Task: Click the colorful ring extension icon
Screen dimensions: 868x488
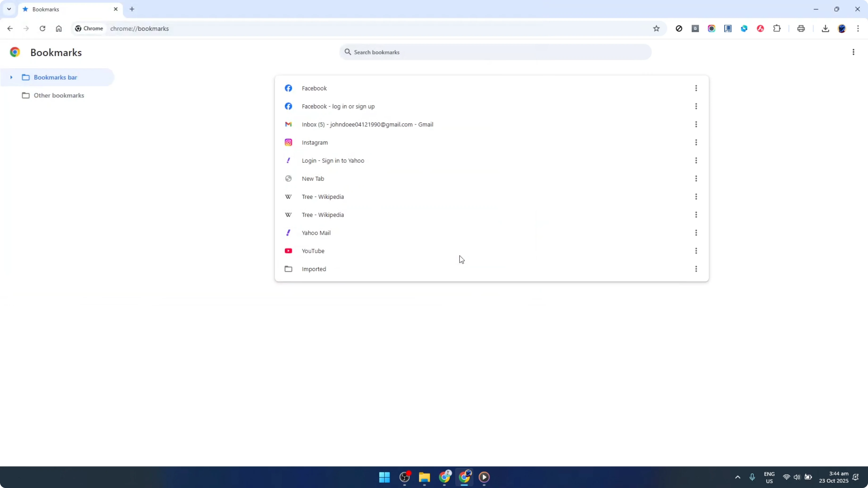Action: [711, 29]
